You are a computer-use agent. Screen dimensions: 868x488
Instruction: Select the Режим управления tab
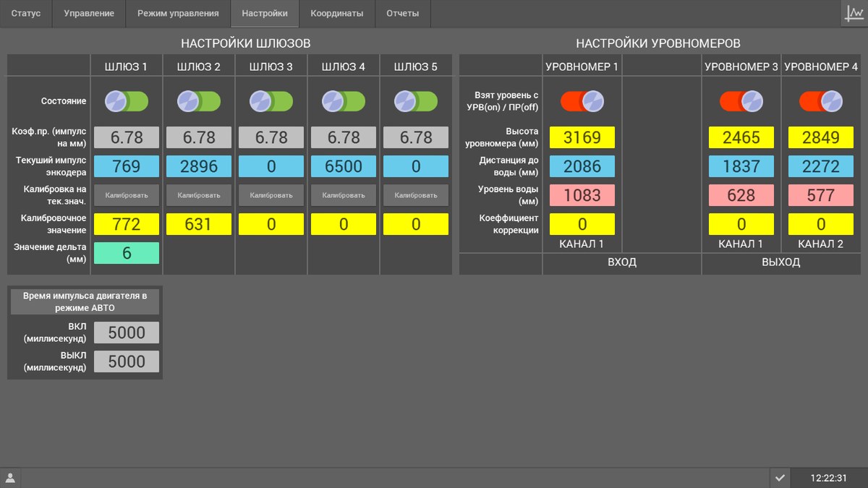[178, 14]
